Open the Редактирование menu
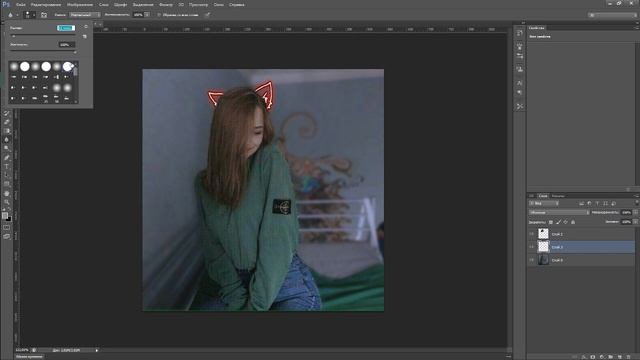 point(46,4)
